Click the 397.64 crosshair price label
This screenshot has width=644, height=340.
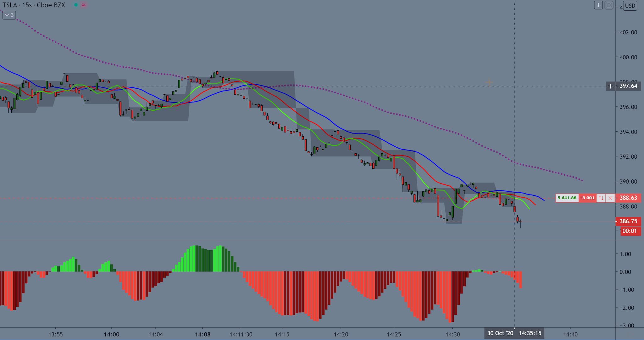(628, 86)
